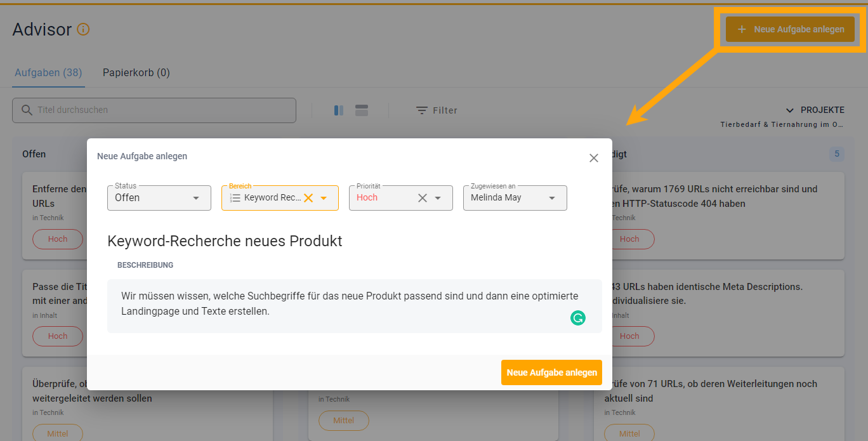868x441 pixels.
Task: Switch to row list view icon
Action: click(x=362, y=110)
